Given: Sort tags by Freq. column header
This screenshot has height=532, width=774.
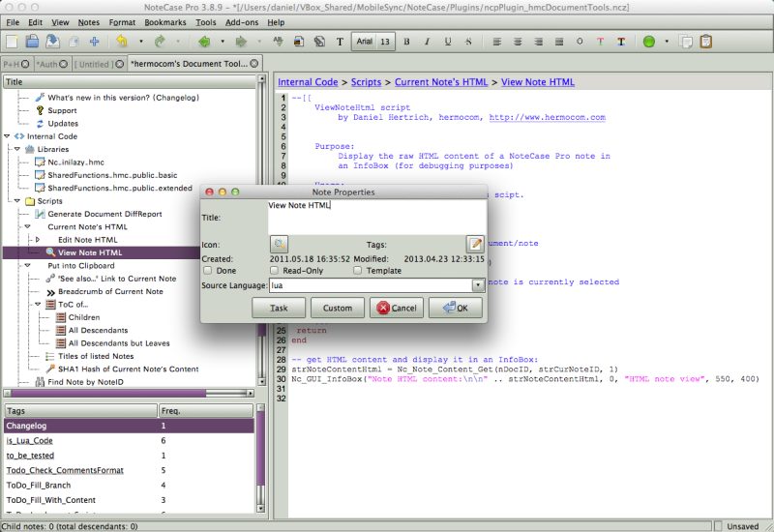Looking at the screenshot, I should 206,410.
